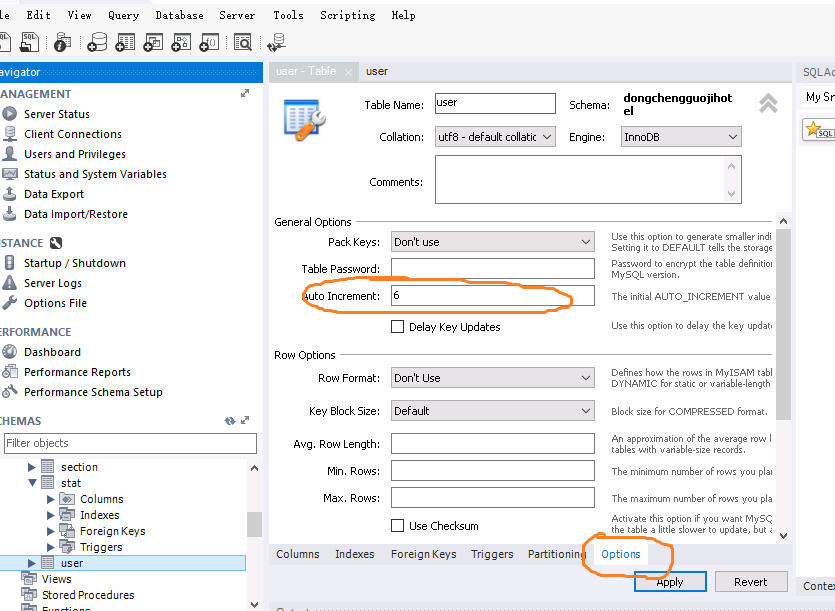Open Server Status in Navigator

56,114
